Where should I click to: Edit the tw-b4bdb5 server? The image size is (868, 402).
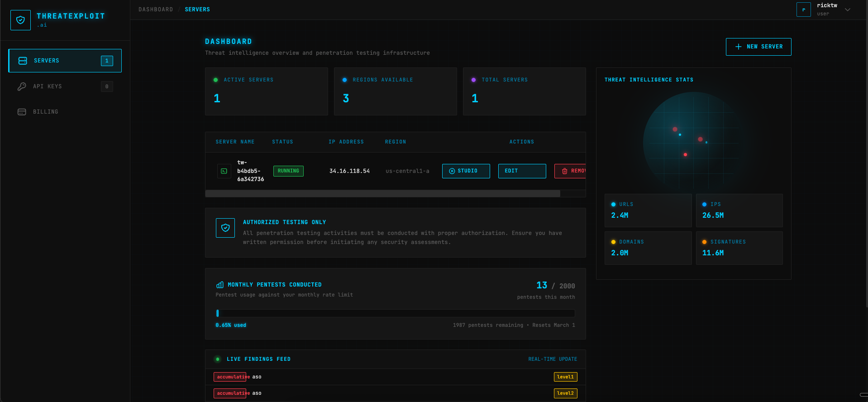point(522,171)
